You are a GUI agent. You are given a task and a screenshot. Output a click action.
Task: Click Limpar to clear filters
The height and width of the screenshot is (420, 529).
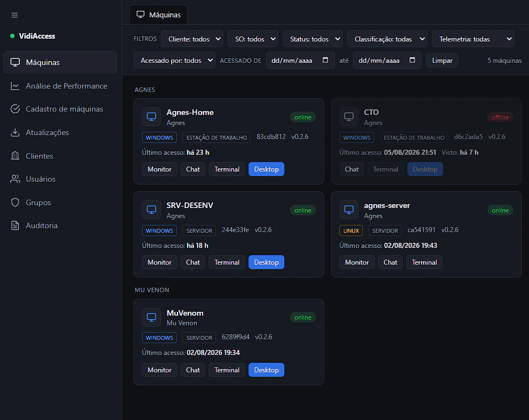coord(442,61)
